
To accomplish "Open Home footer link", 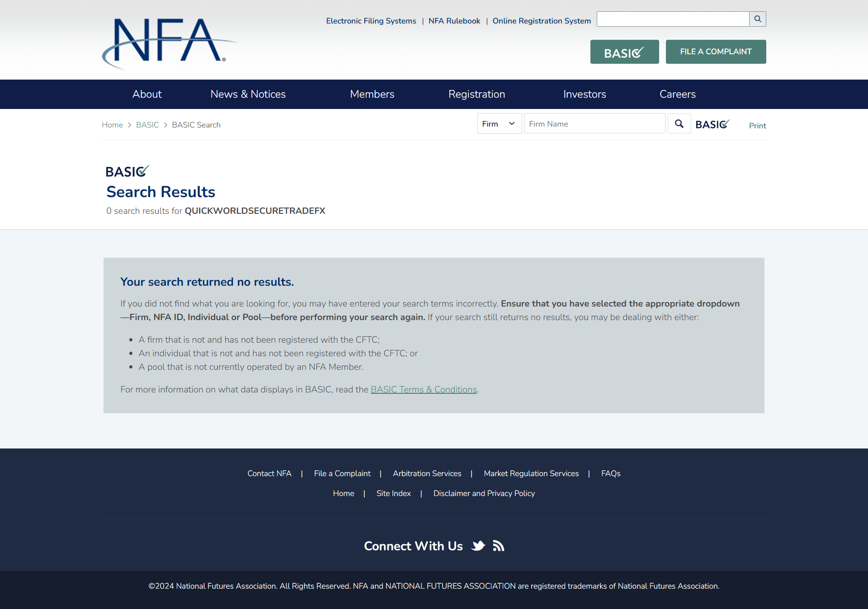I will tap(344, 493).
